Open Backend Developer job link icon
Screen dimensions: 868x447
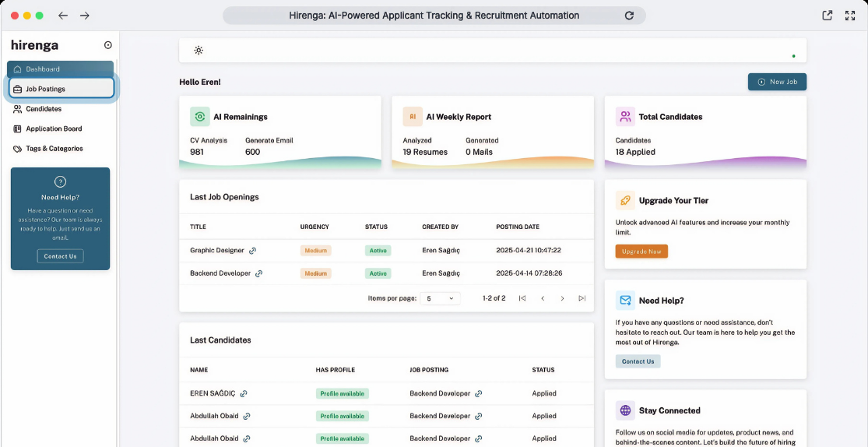(x=258, y=273)
